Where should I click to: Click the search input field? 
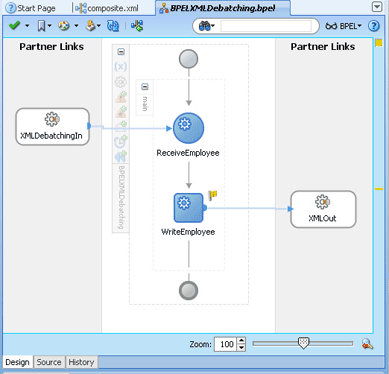[266, 26]
